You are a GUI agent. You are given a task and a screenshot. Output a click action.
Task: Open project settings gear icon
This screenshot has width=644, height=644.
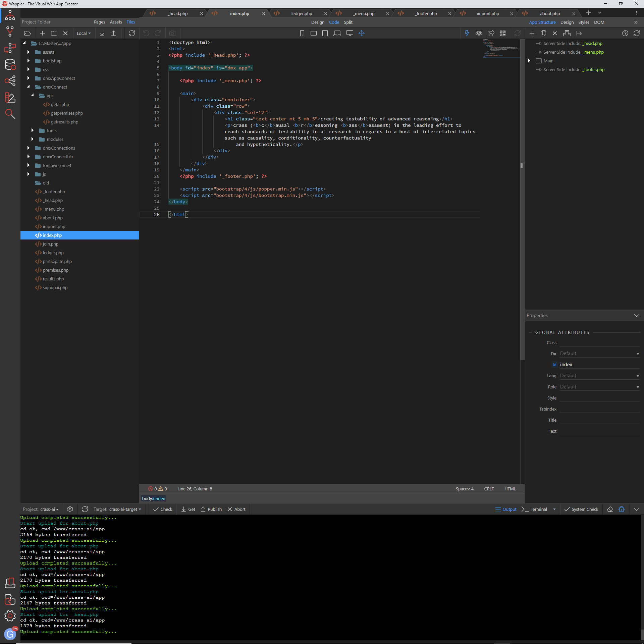[70, 509]
